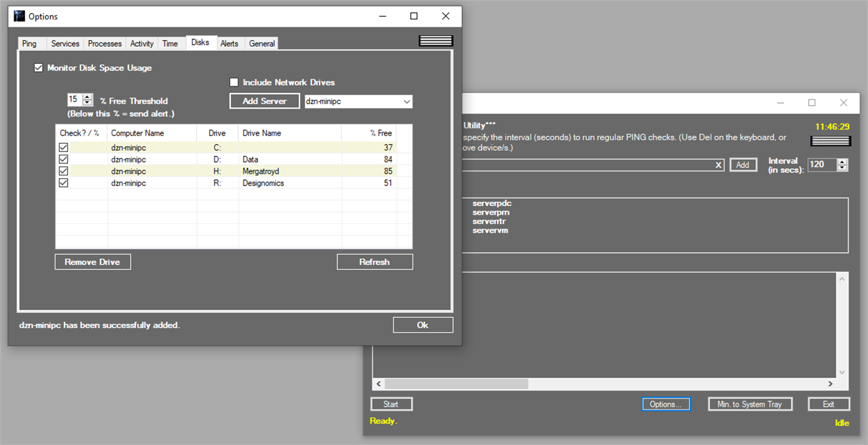Click the horizontal scrollbar thumb in log
The image size is (868, 445).
coord(456,384)
